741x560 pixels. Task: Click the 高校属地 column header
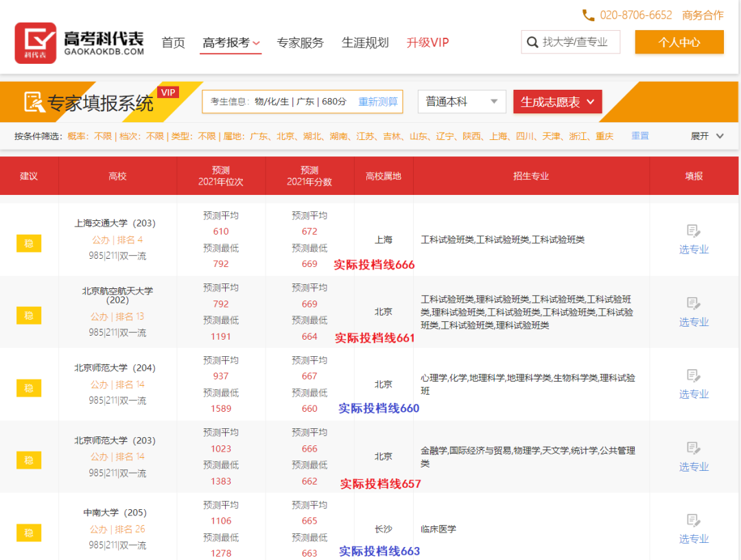pos(384,176)
